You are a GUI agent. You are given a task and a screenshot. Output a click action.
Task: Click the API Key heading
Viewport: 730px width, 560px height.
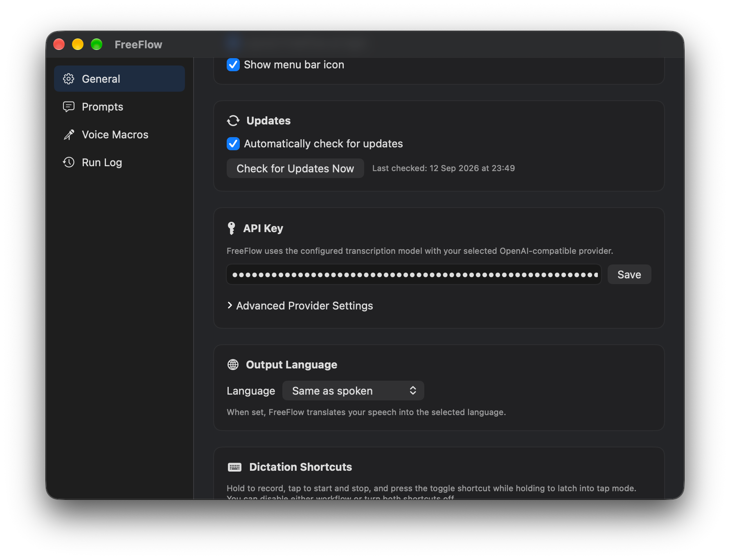click(263, 228)
